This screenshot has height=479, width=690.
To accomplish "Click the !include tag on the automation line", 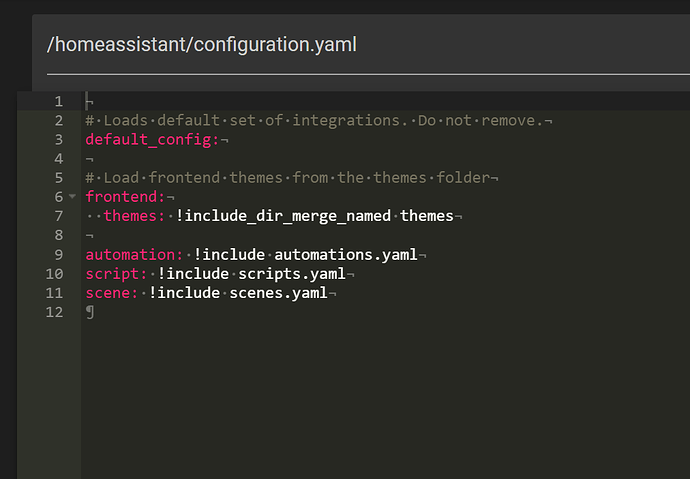I will pyautogui.click(x=229, y=255).
